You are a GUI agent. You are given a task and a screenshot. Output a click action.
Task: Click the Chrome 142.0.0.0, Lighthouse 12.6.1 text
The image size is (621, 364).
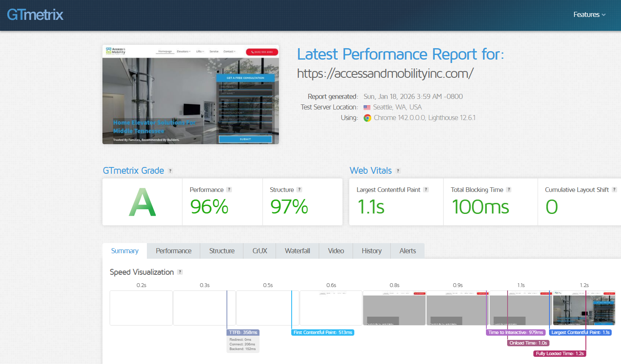tap(425, 118)
